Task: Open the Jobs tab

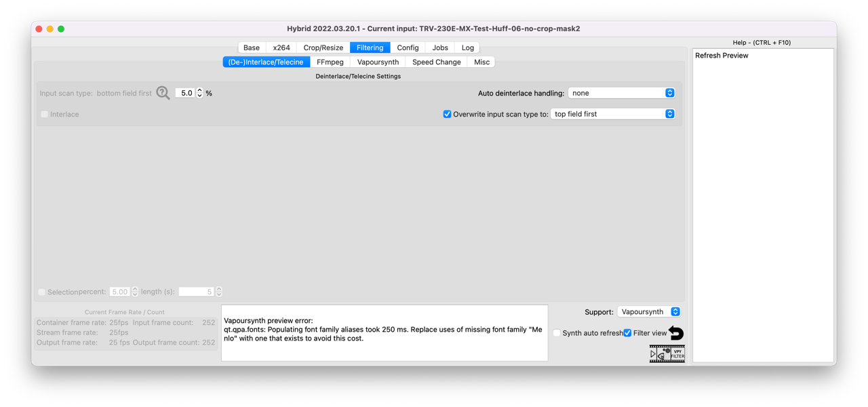Action: 440,47
